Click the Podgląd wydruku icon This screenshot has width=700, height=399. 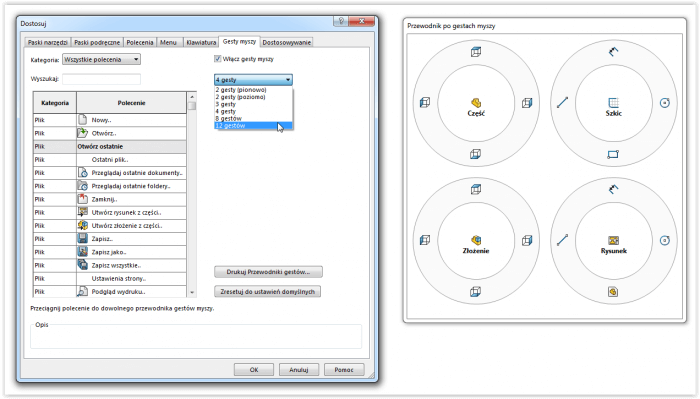(83, 291)
